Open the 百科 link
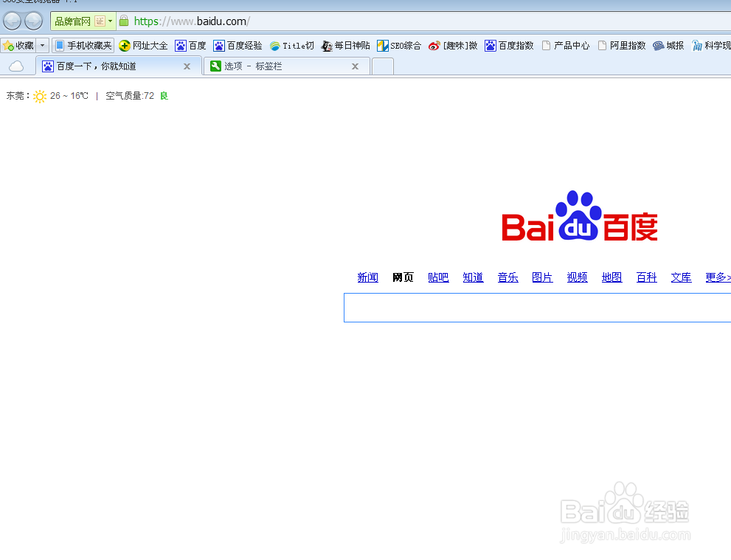 click(647, 277)
